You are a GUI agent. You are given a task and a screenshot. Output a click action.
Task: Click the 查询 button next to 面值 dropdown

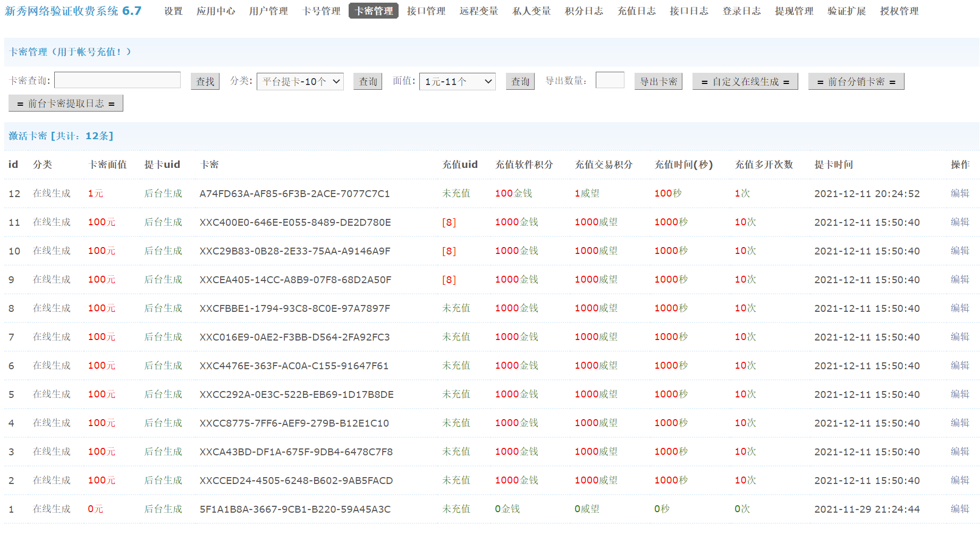click(520, 81)
